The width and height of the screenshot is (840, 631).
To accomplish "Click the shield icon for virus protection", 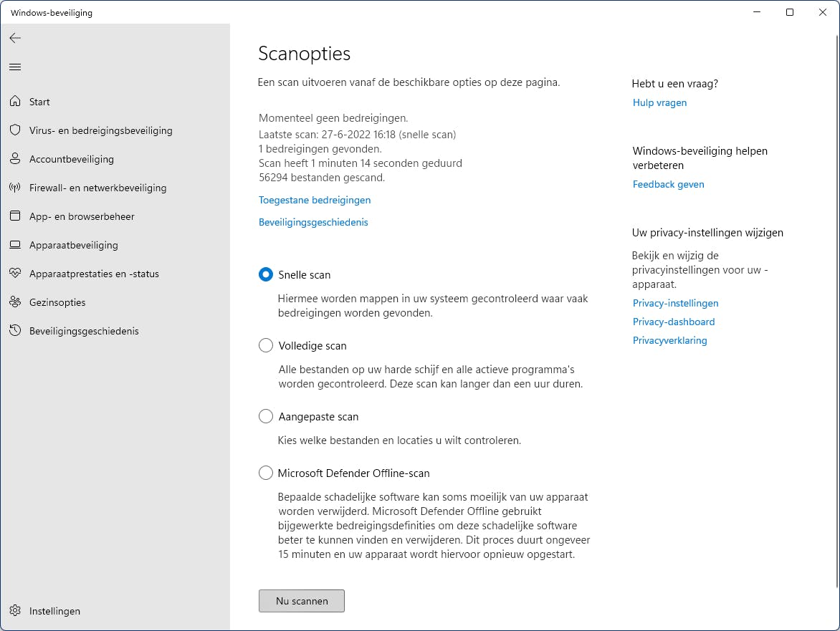I will coord(15,130).
